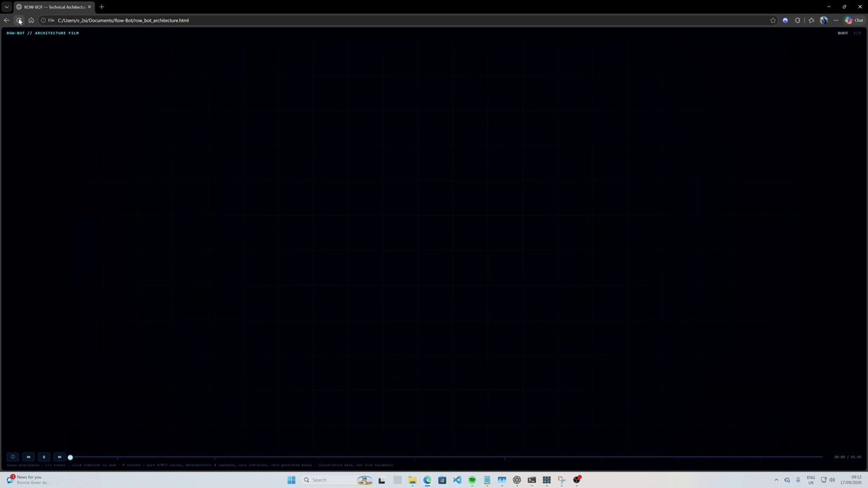The width and height of the screenshot is (868, 488).
Task: Close the ROW-BOT tab
Action: (x=90, y=7)
